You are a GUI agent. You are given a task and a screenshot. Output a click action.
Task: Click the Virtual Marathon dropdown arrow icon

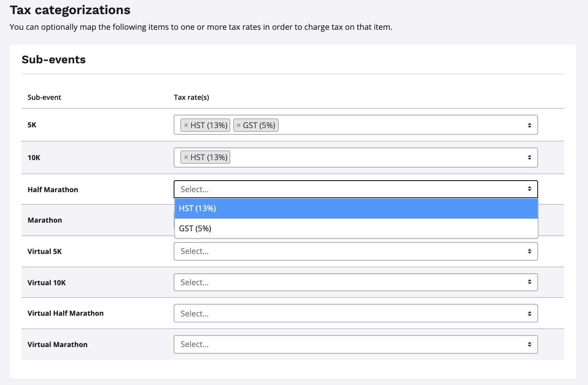click(529, 344)
